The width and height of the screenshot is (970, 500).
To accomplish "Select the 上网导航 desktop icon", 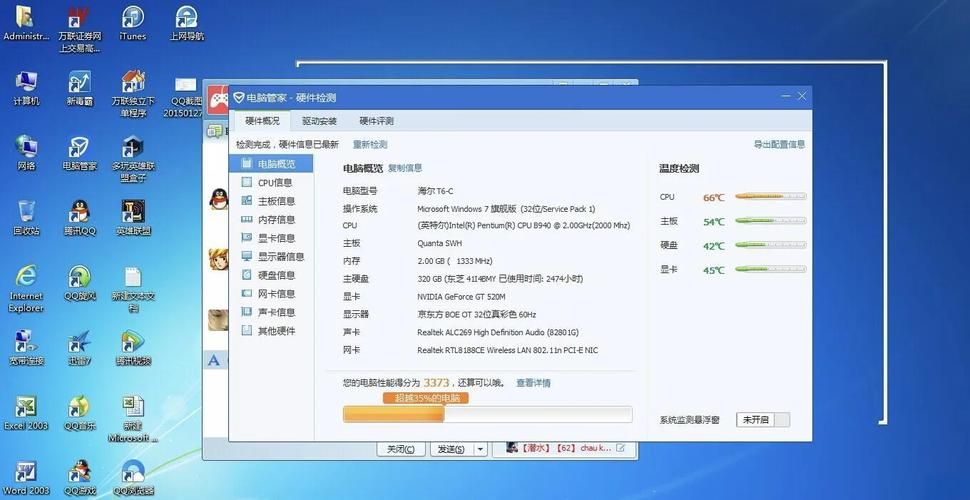I will coord(186,24).
